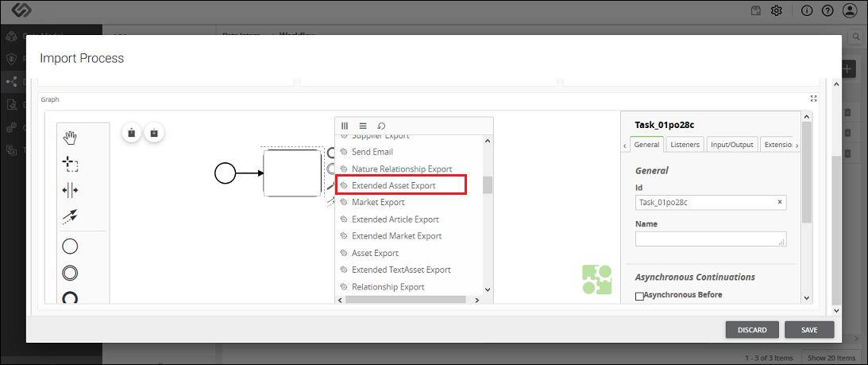Choose Extended Asset Export task type
Viewport: 868px width, 365px height.
pyautogui.click(x=394, y=185)
